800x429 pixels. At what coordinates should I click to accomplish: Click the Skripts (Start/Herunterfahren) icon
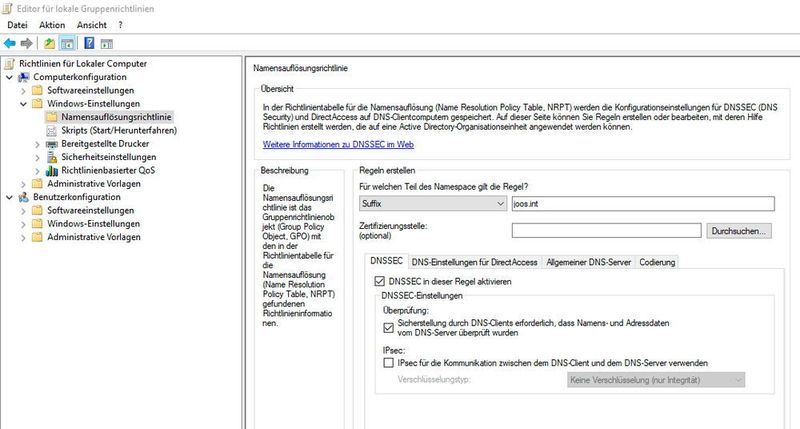coord(52,131)
